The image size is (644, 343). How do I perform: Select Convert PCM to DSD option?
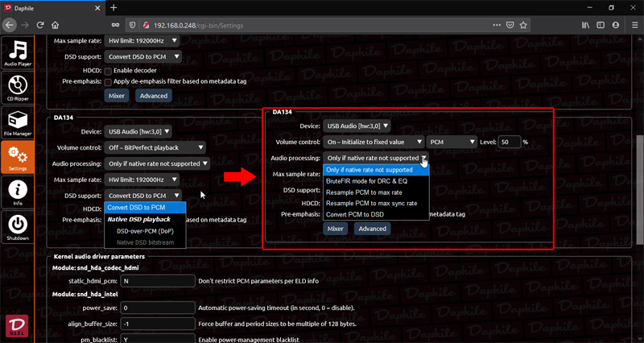pos(376,214)
